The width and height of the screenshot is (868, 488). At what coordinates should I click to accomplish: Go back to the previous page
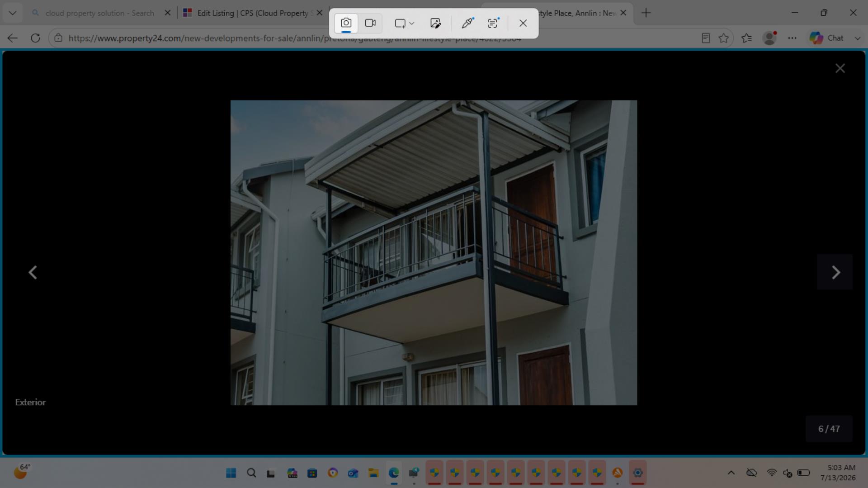pyautogui.click(x=13, y=38)
